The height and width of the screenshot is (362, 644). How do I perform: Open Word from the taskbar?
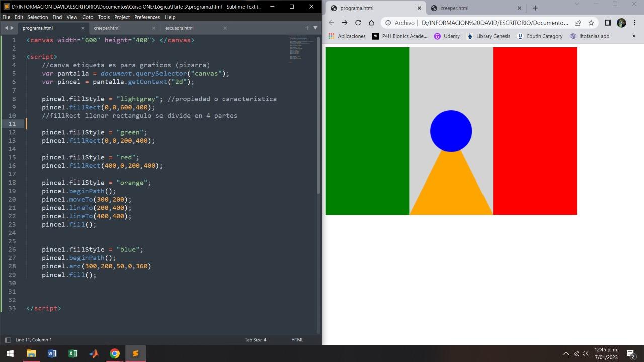point(52,353)
